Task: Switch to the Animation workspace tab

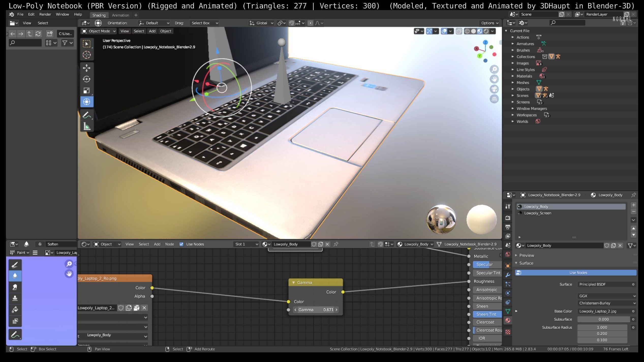Action: pos(120,15)
